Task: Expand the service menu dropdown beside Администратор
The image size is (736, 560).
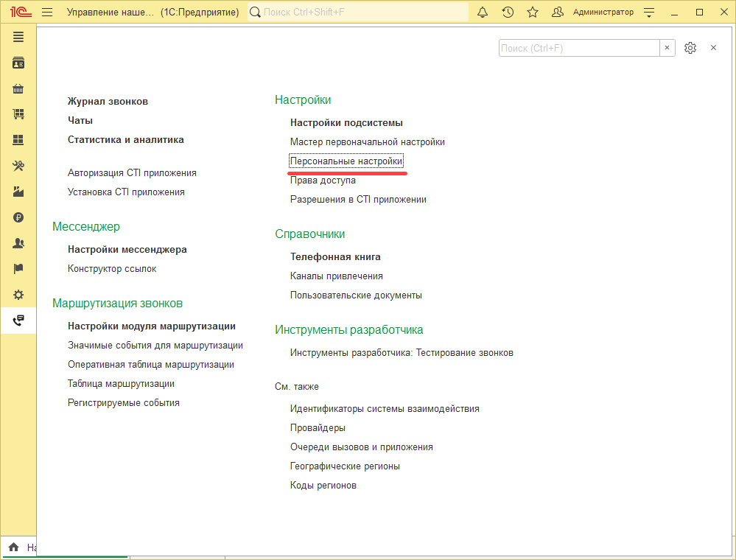Action: pyautogui.click(x=649, y=13)
